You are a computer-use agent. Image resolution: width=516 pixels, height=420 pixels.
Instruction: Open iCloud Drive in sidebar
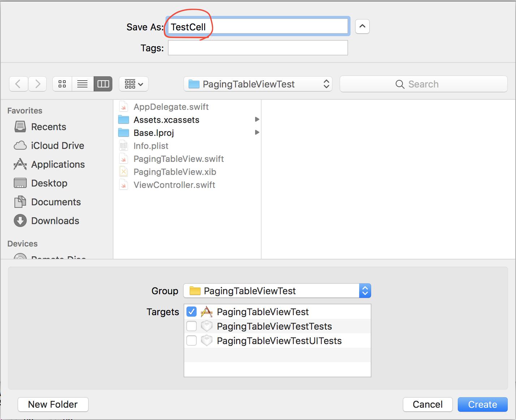(57, 146)
